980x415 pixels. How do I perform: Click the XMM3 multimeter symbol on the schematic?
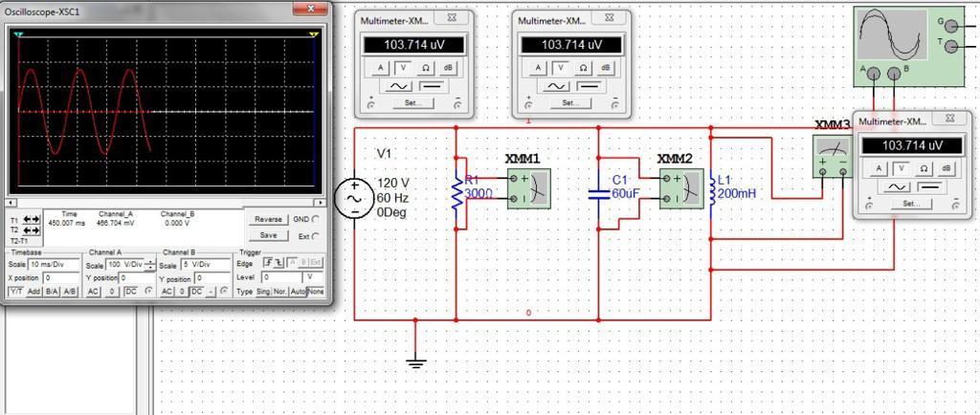833,156
